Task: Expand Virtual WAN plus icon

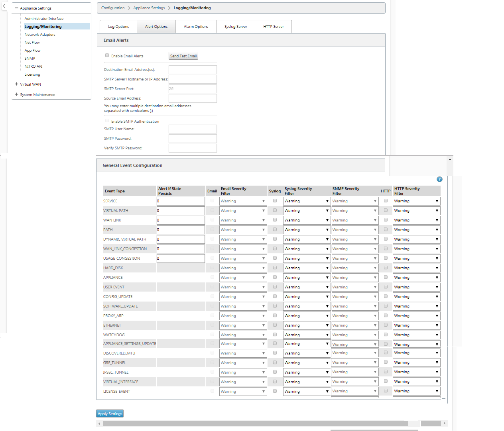Action: tap(16, 84)
